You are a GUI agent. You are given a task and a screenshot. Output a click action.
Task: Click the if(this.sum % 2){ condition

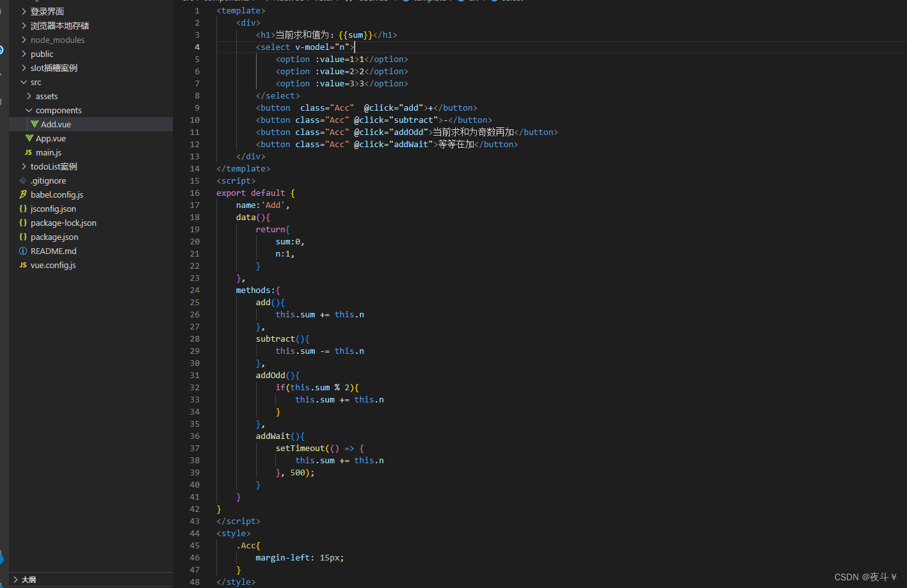click(x=317, y=388)
